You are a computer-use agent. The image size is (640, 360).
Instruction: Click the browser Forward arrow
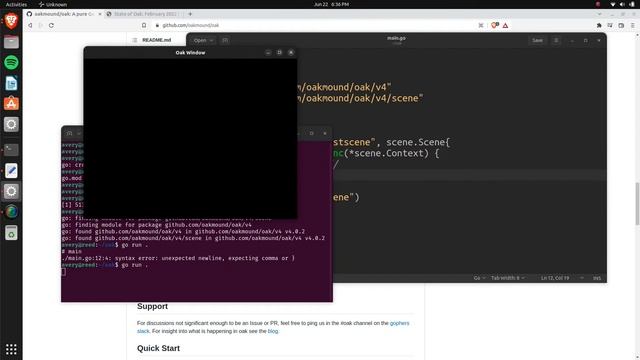point(40,25)
